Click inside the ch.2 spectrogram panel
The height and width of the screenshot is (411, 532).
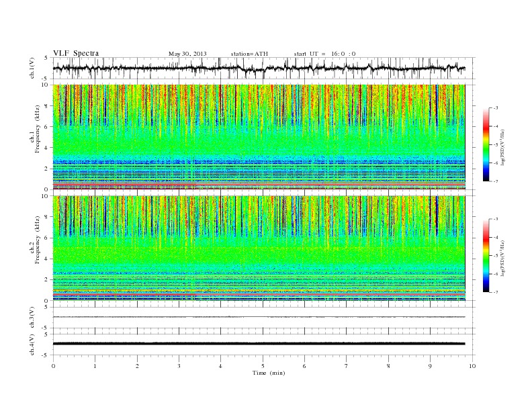pos(259,248)
